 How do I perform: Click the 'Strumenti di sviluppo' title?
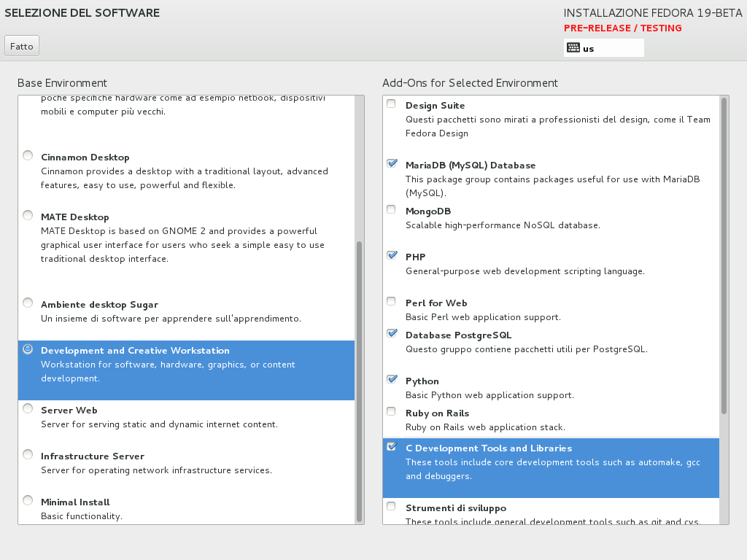(456, 508)
